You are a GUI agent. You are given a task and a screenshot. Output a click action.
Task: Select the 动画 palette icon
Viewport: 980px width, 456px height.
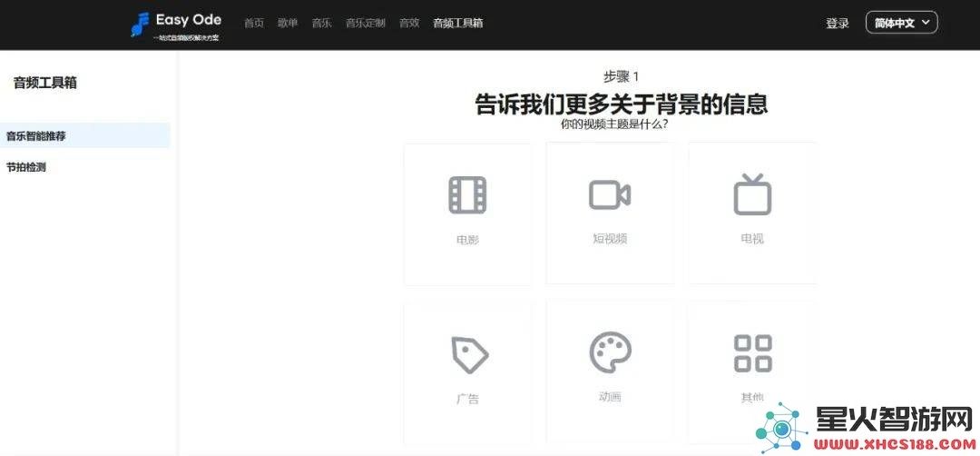(x=610, y=352)
